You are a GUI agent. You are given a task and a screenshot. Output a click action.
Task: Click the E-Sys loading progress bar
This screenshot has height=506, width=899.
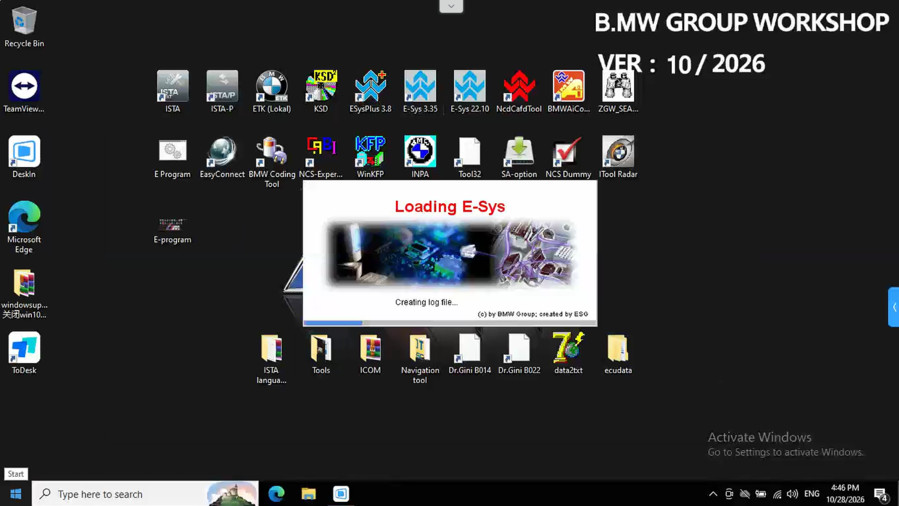click(x=450, y=323)
